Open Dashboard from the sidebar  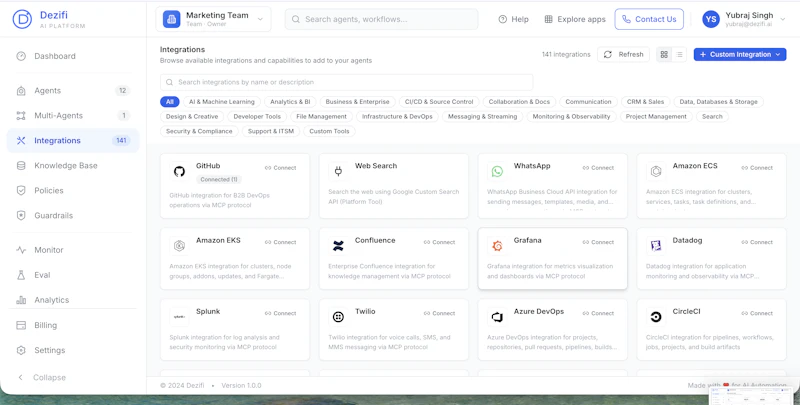coord(73,56)
